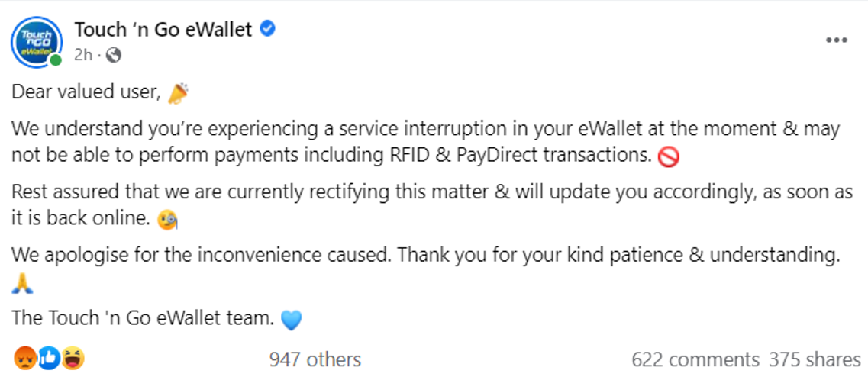The height and width of the screenshot is (380, 868).
Task: Click the post text about RFID & PayDirect transactions
Action: coord(426,143)
